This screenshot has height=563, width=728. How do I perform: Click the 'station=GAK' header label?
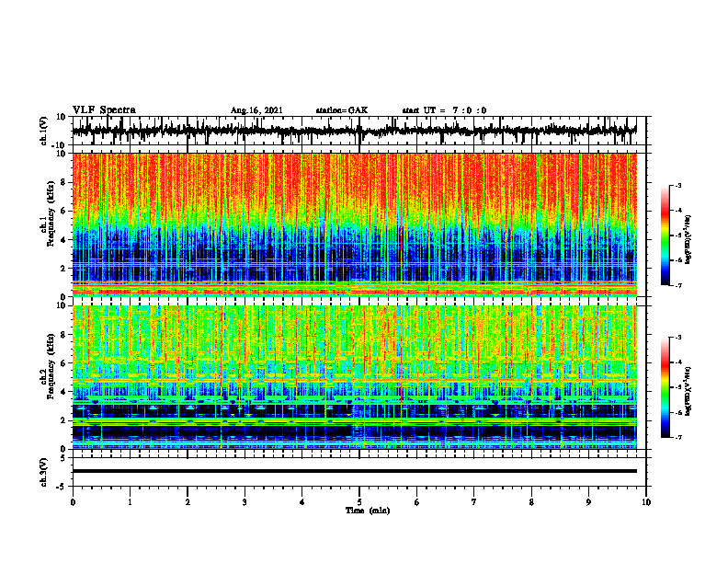(342, 110)
